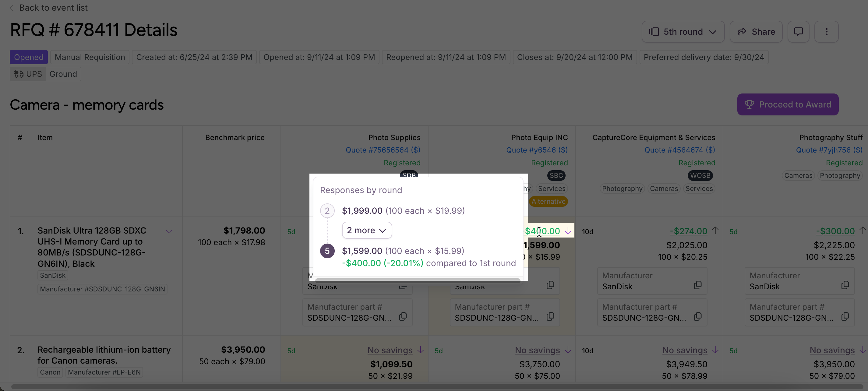The image size is (868, 391).
Task: Click -$400.00 savings for Photo Equip INC
Action: [542, 231]
